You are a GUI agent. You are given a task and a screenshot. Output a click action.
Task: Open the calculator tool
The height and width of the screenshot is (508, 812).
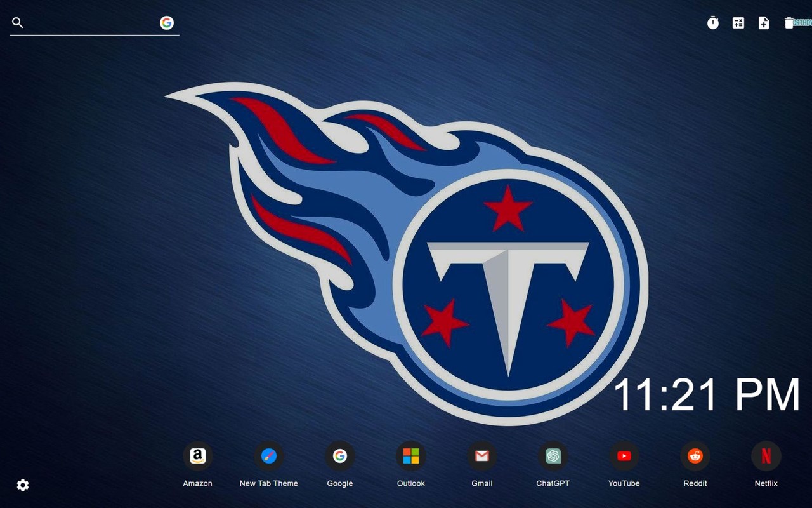pyautogui.click(x=738, y=23)
